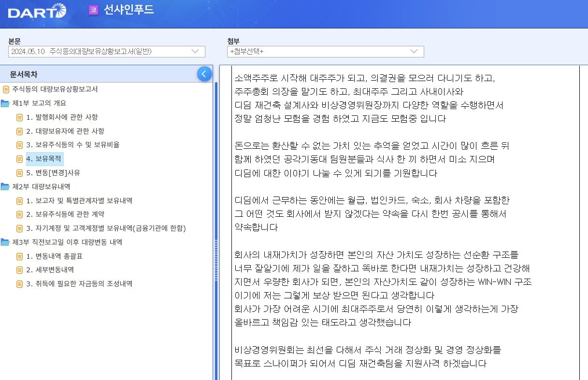Click the document icon beside 1. 발행회사에 관한 사항
This screenshot has height=380, width=588.
click(18, 117)
